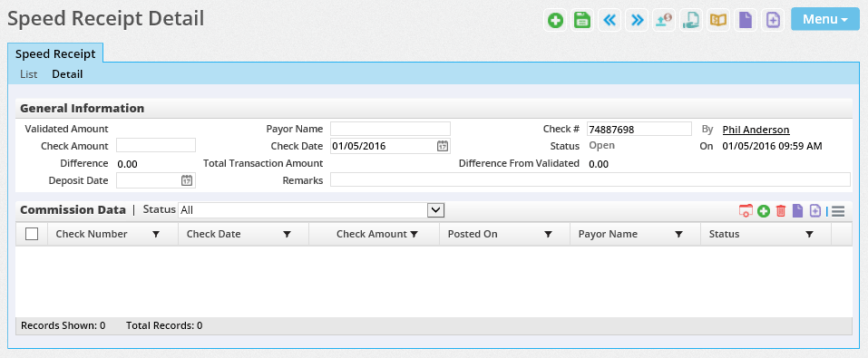Viewport: 868px width, 358px height.
Task: Click the Total Records: 0 footer text
Action: (164, 325)
